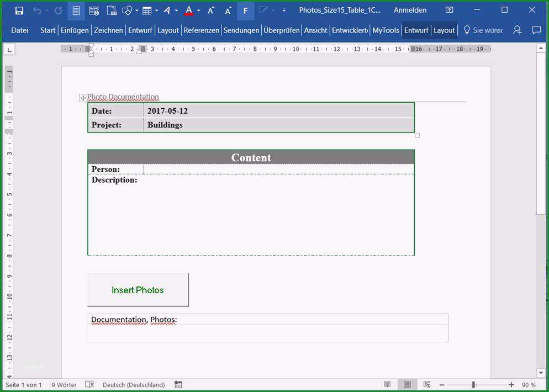Switch to Print Layout view in quick toolbar
Image resolution: width=549 pixels, height=392 pixels.
pyautogui.click(x=76, y=10)
